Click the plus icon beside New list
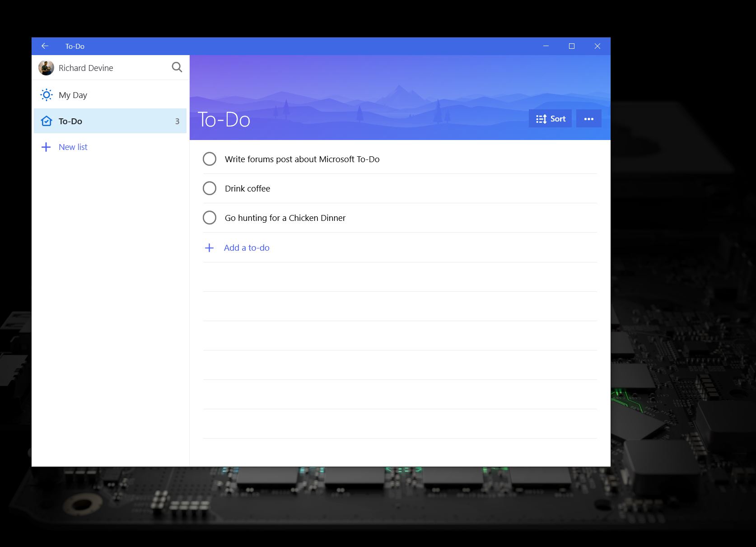 pyautogui.click(x=46, y=147)
